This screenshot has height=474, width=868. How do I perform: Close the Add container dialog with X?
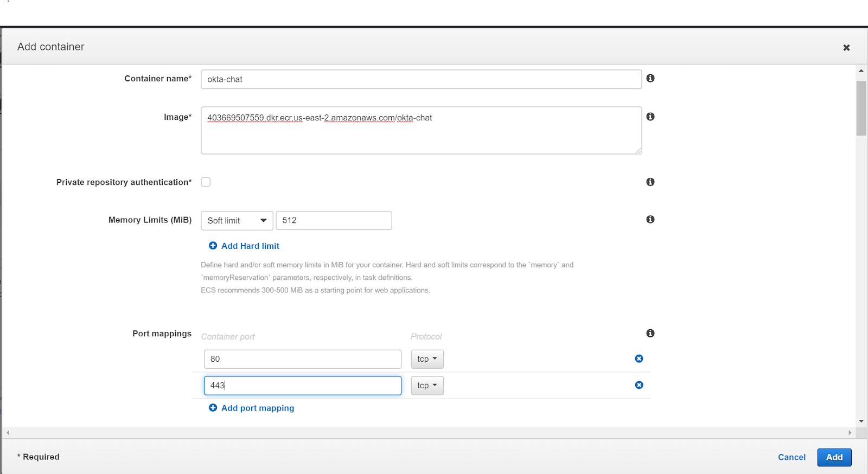tap(846, 48)
